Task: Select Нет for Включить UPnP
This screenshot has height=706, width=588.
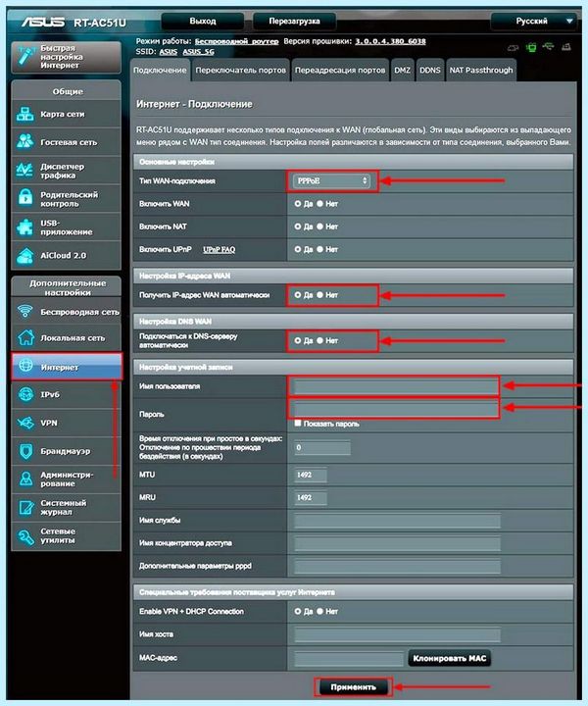Action: coord(319,249)
